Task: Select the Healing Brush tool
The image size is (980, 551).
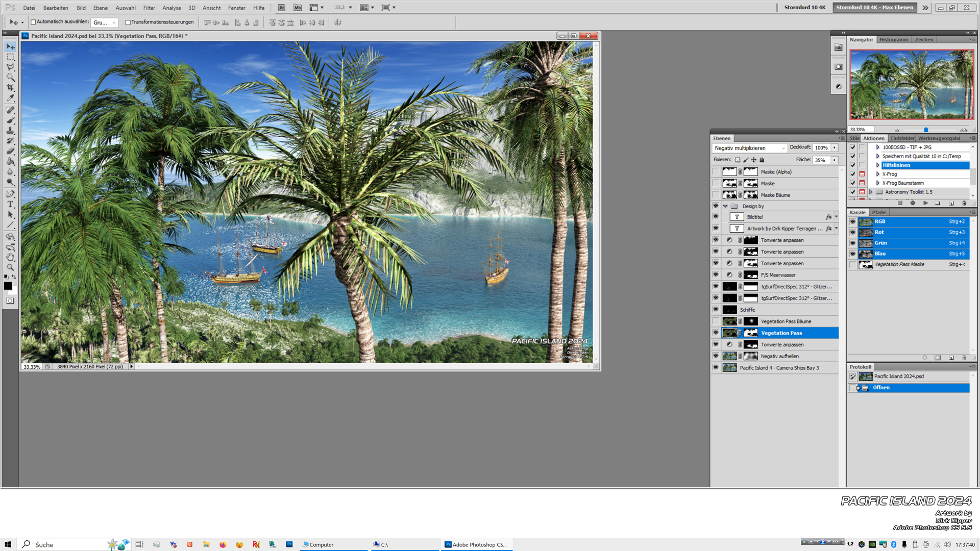Action: [10, 110]
